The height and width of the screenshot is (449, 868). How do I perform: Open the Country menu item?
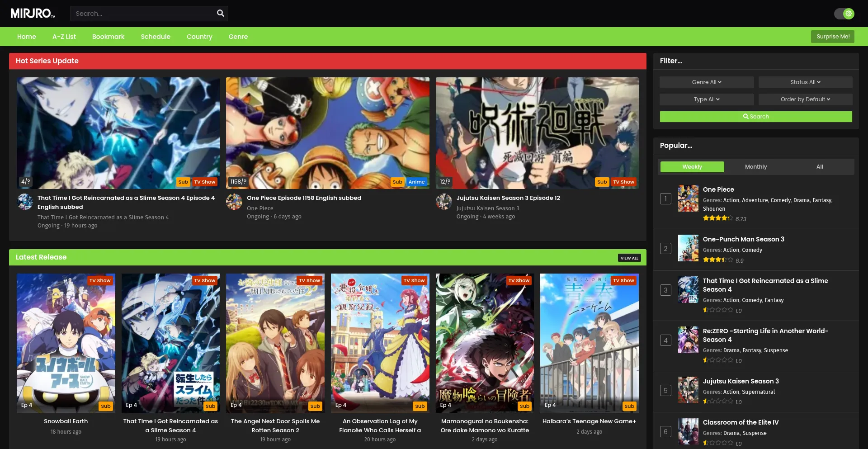(199, 37)
